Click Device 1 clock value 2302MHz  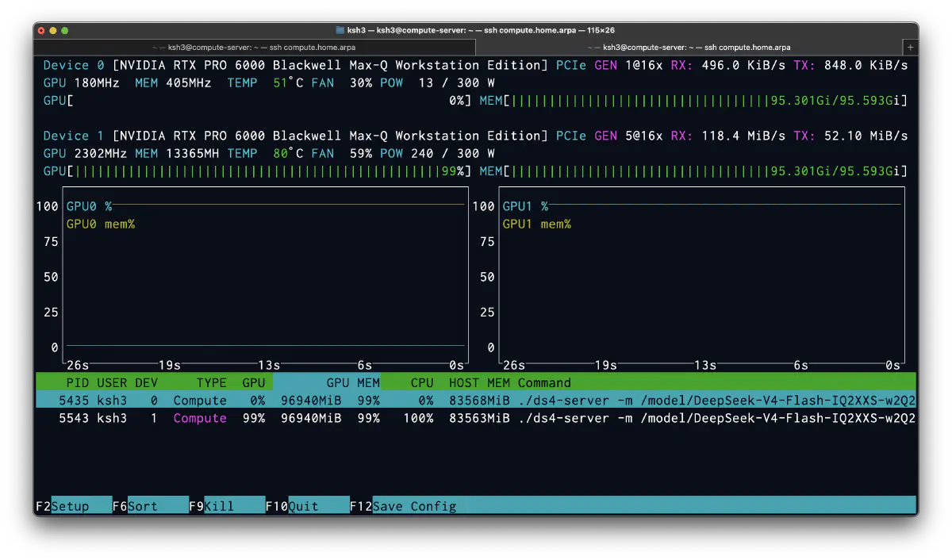tap(101, 153)
